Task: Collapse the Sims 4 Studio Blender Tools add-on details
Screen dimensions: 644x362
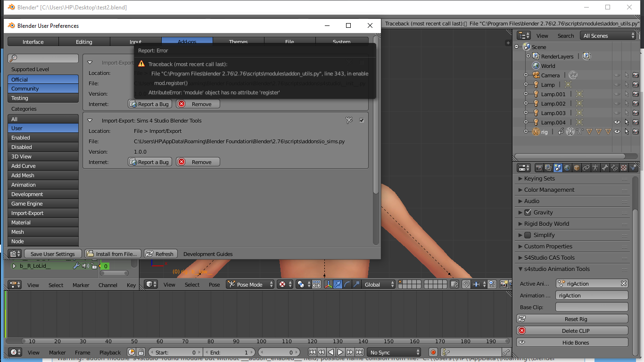Action: coord(90,121)
